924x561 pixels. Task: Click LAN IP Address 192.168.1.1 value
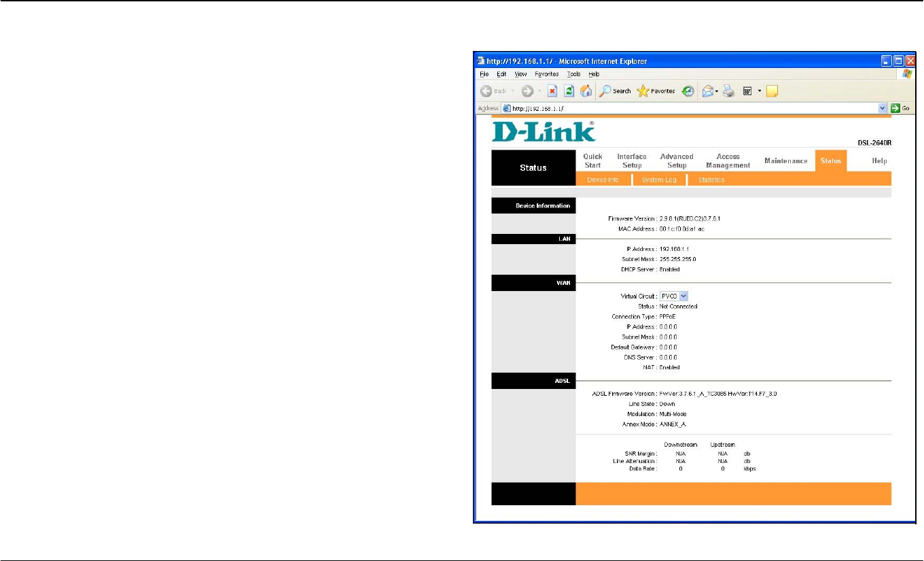[x=674, y=249]
